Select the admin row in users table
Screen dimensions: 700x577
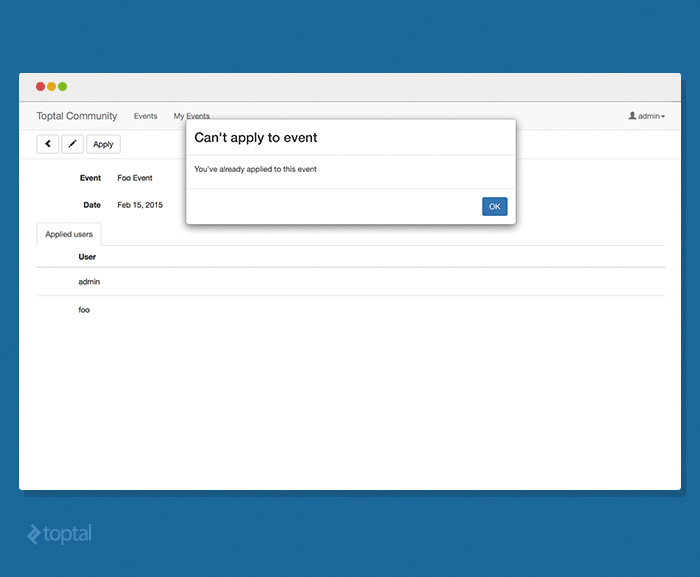pyautogui.click(x=89, y=282)
